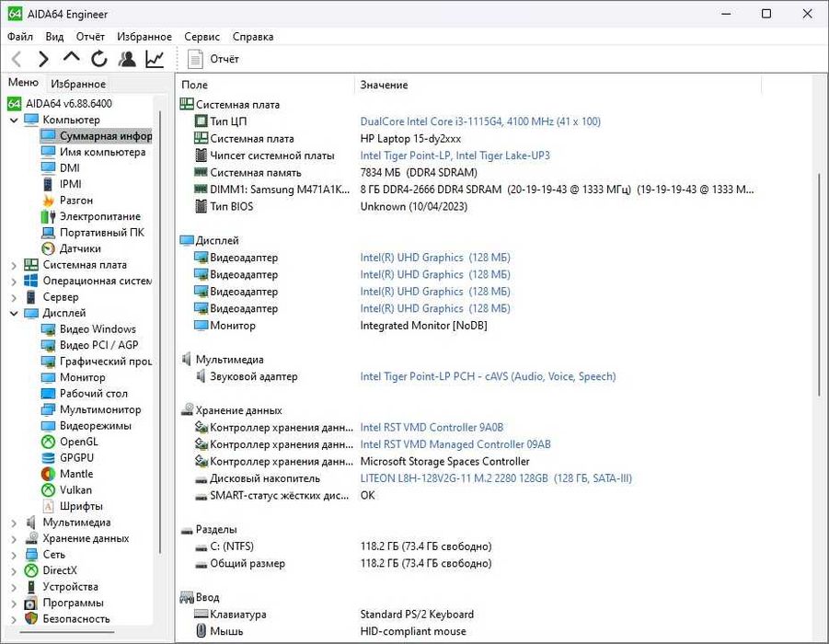Open the Справка menu
Image resolution: width=829 pixels, height=644 pixels.
pos(253,37)
